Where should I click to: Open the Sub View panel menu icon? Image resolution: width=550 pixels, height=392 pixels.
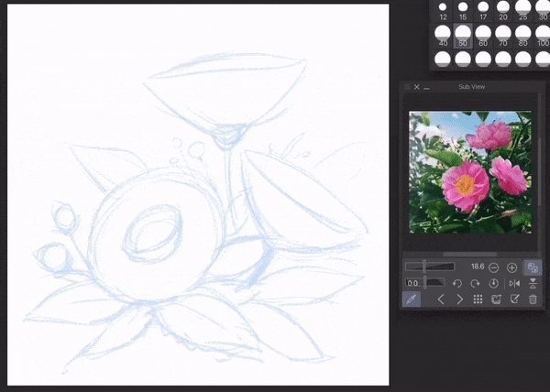[x=407, y=87]
